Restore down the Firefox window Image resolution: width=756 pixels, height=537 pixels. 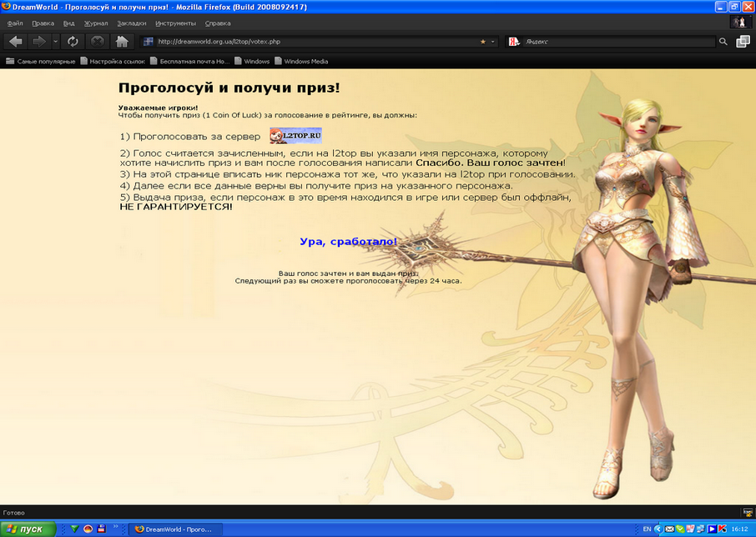pyautogui.click(x=734, y=7)
